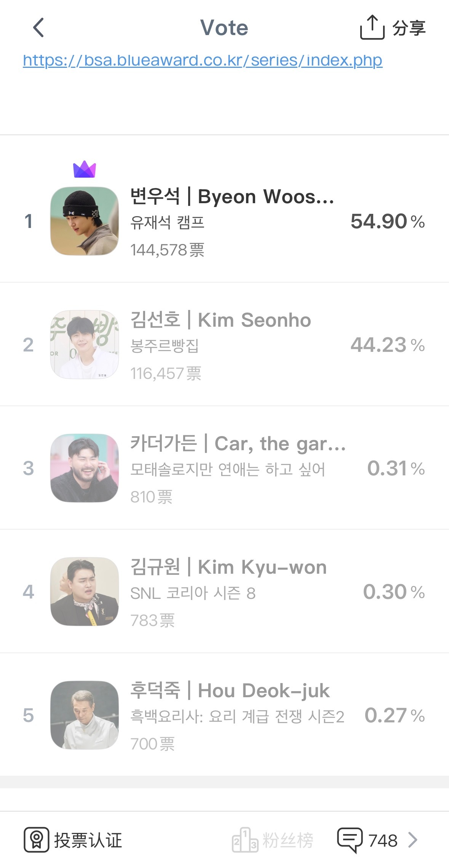This screenshot has width=449, height=868.
Task: Select Byeon Wooseok's profile thumbnail
Action: [85, 221]
